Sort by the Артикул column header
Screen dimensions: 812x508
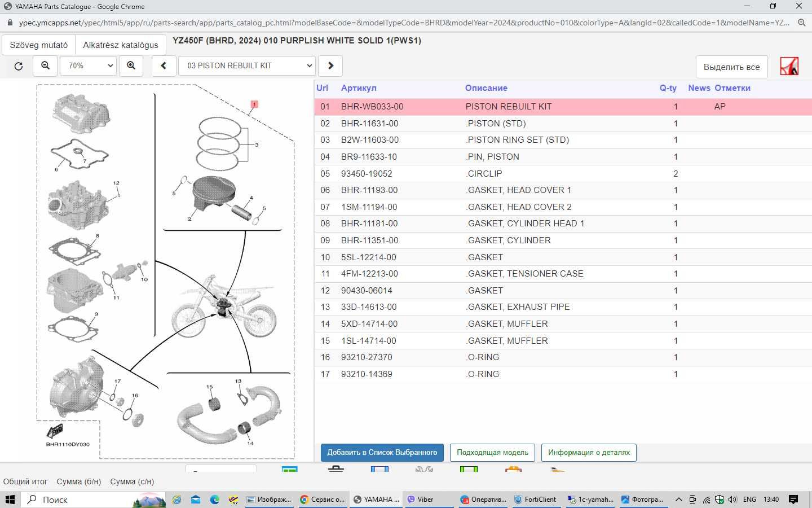[359, 88]
